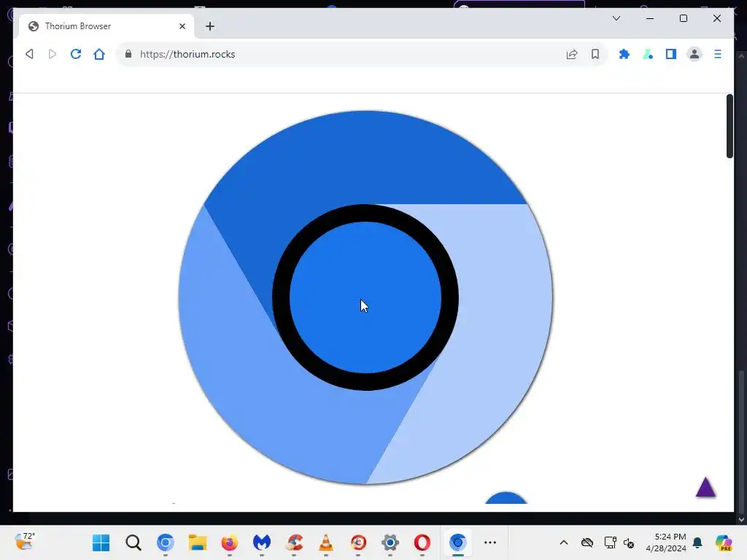Viewport: 747px width, 560px height.
Task: Open the extensions puzzle menu
Action: coord(624,54)
